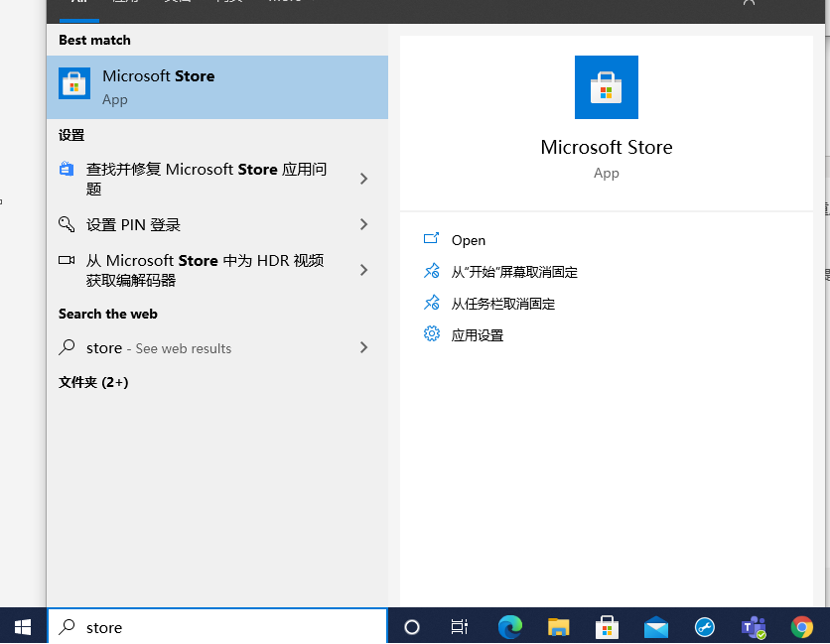Click Microsoft Store icon on the taskbar

(x=608, y=627)
